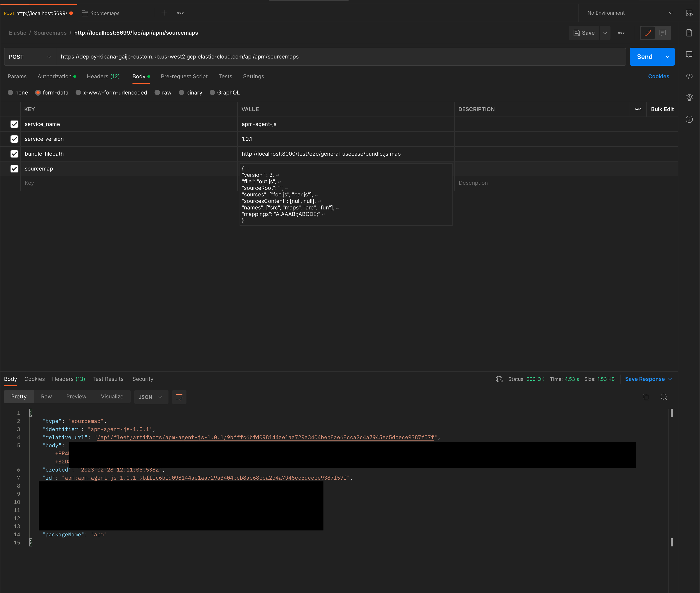Open the code snippet panel
Screen dimensions: 700x593
[x=689, y=76]
